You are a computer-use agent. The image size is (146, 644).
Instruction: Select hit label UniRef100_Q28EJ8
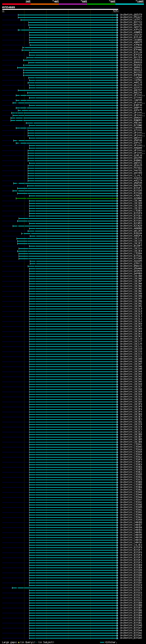point(131,156)
